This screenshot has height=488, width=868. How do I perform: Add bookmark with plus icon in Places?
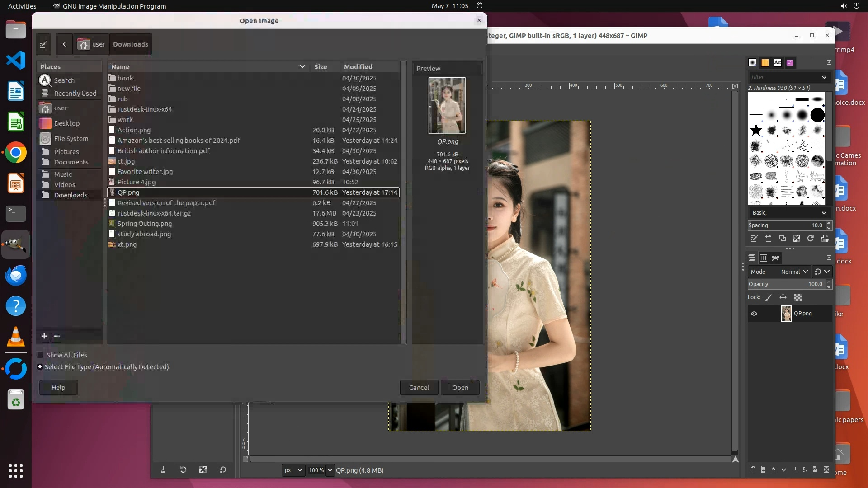44,336
